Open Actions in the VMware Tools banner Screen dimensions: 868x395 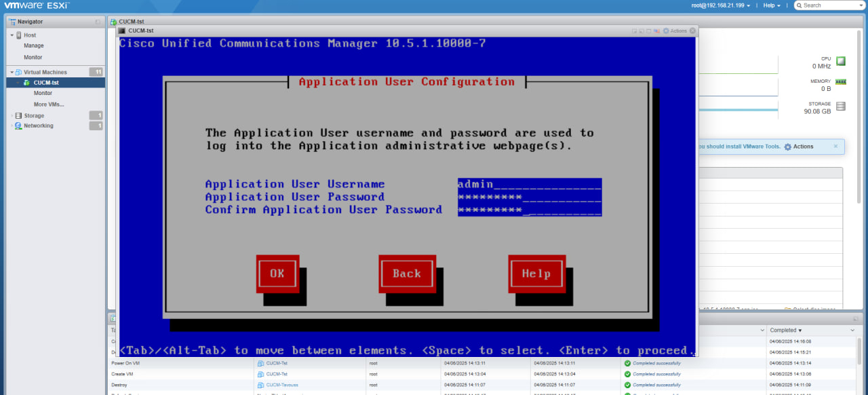click(x=803, y=147)
